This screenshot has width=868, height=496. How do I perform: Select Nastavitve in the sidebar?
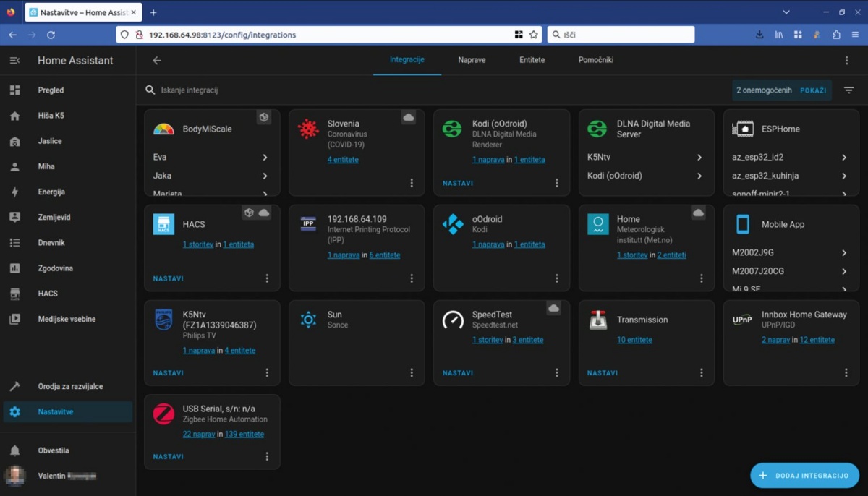(x=68, y=412)
